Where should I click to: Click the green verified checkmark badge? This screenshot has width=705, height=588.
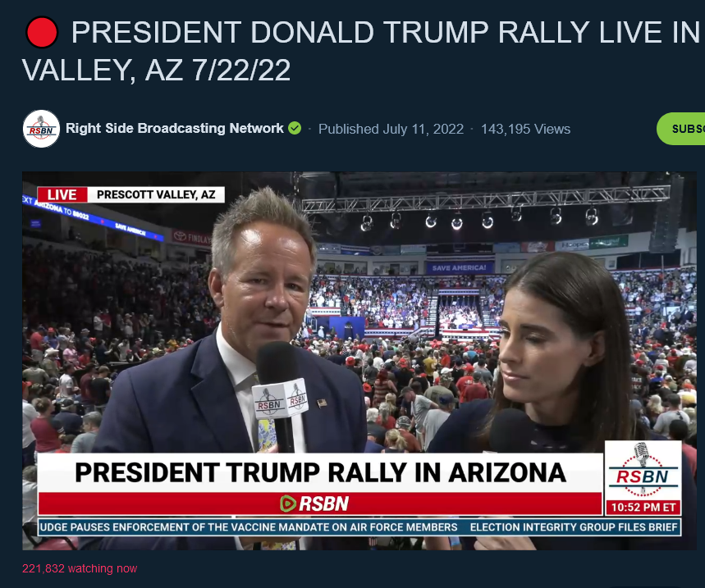tap(295, 129)
